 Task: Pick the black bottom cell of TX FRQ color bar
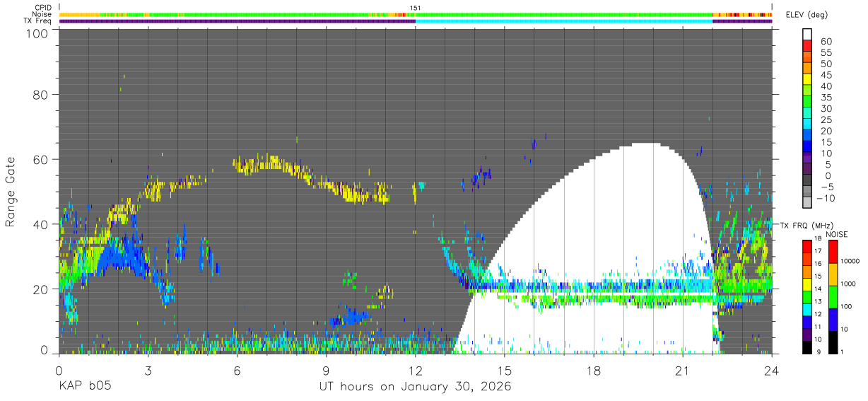pyautogui.click(x=807, y=348)
